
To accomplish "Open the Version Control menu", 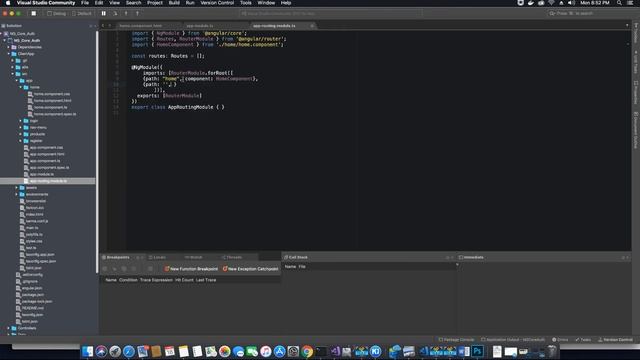I will pyautogui.click(x=217, y=3).
